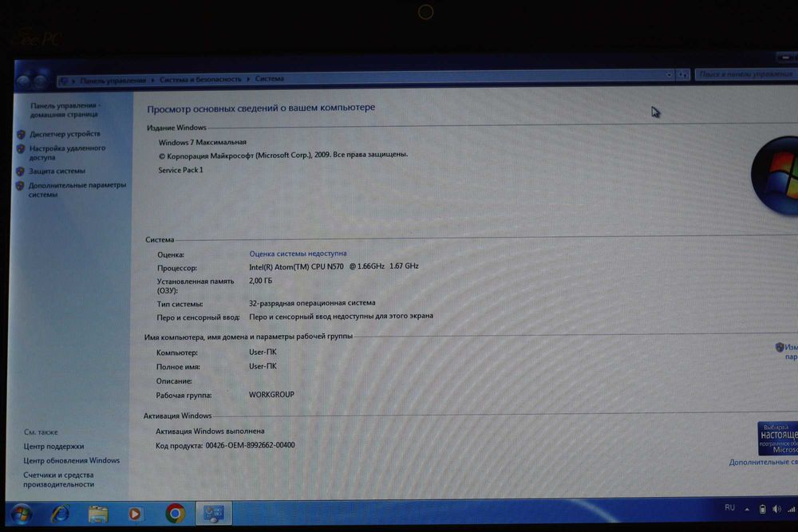Image resolution: width=798 pixels, height=532 pixels.
Task: Show hidden tray icons arrow
Action: (747, 509)
